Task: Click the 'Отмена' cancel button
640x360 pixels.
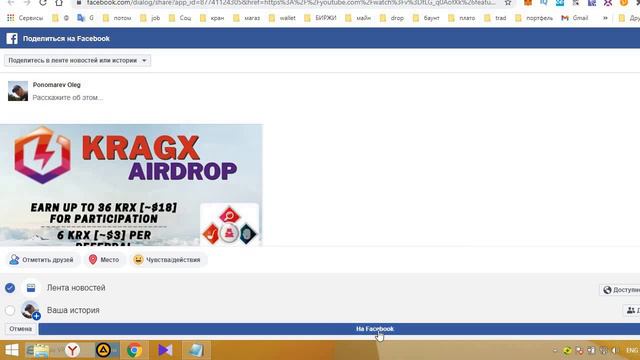Action: coord(20,329)
